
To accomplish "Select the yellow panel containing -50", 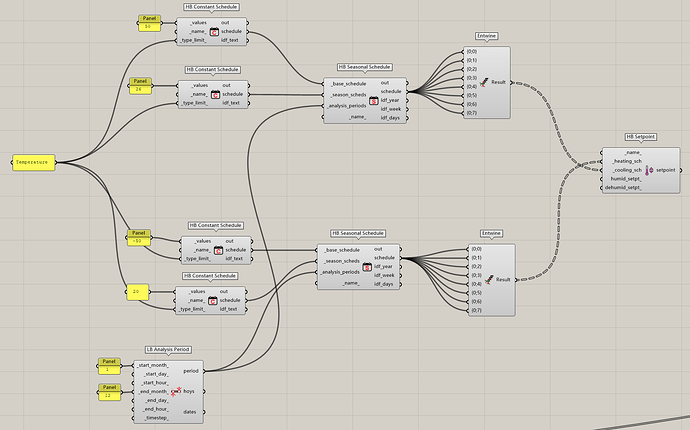I will tap(139, 238).
